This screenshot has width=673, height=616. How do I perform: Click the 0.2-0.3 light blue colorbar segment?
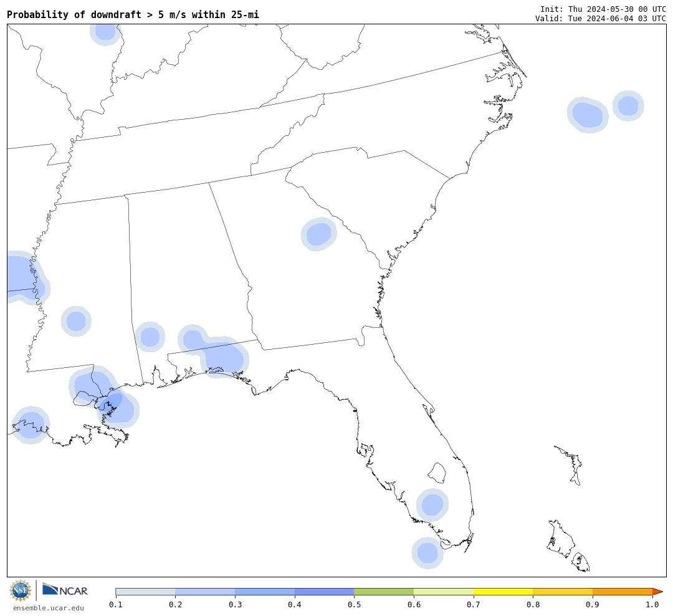coord(205,592)
